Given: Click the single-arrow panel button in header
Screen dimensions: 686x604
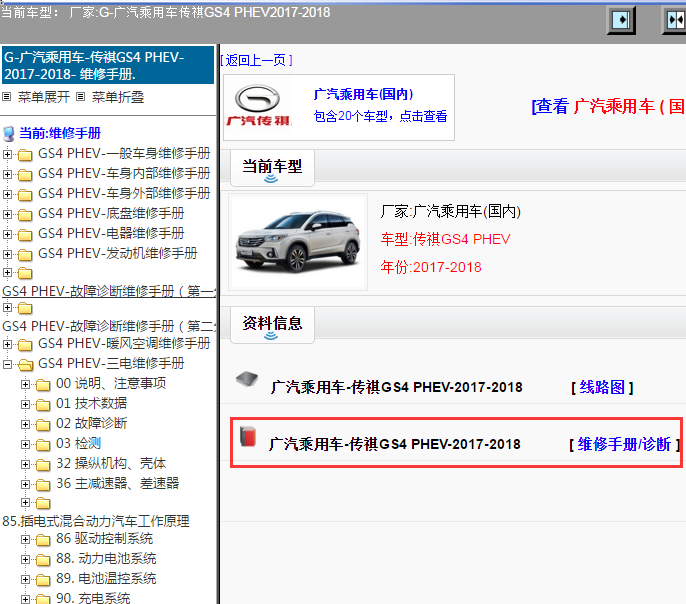Looking at the screenshot, I should [621, 20].
